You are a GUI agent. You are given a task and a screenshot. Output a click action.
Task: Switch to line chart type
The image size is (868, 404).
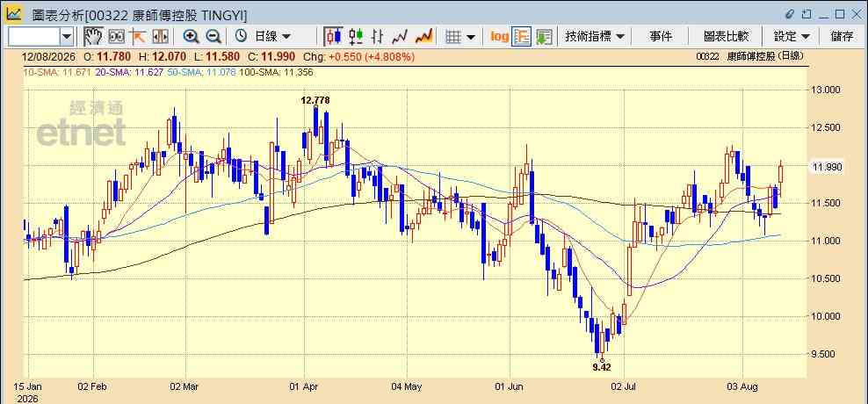tap(400, 37)
